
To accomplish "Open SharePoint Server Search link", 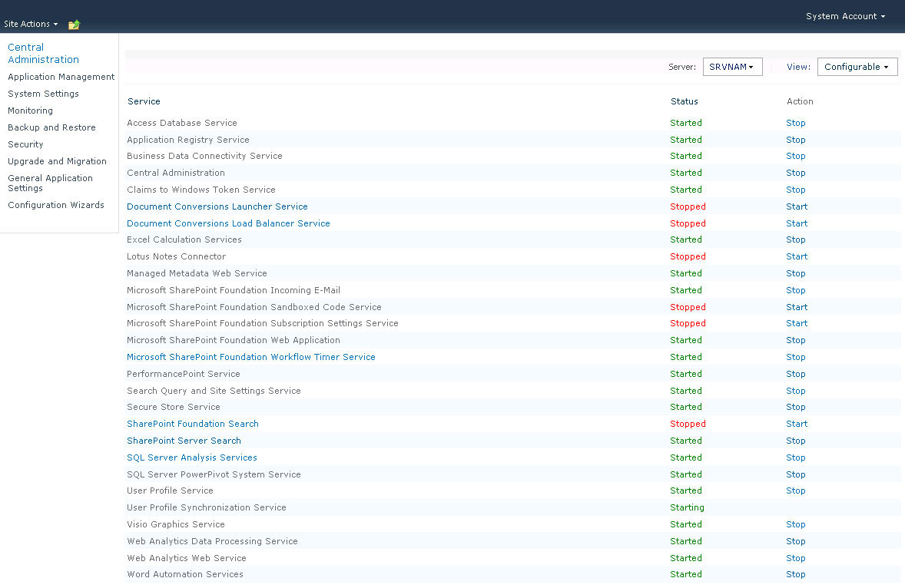I will [184, 441].
